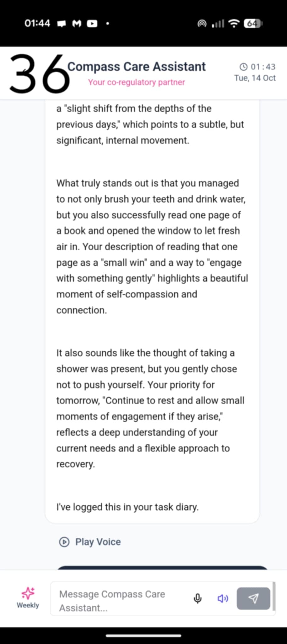Tap the Tue, 14 Oct date
Screen dimensions: 287x644
pyautogui.click(x=255, y=78)
